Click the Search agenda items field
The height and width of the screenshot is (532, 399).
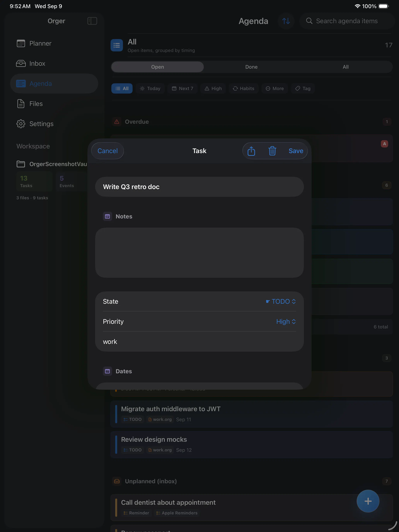347,21
